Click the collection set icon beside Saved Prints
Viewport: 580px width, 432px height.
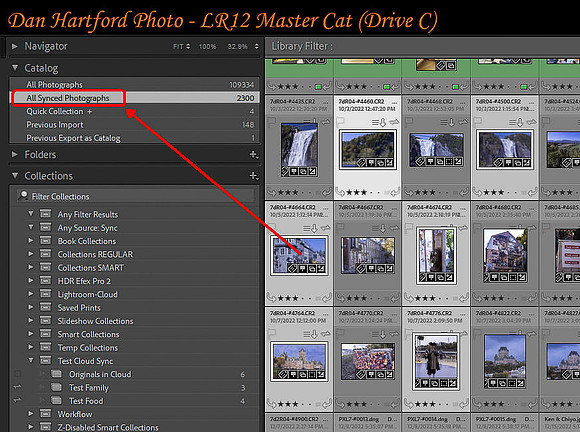(45, 307)
